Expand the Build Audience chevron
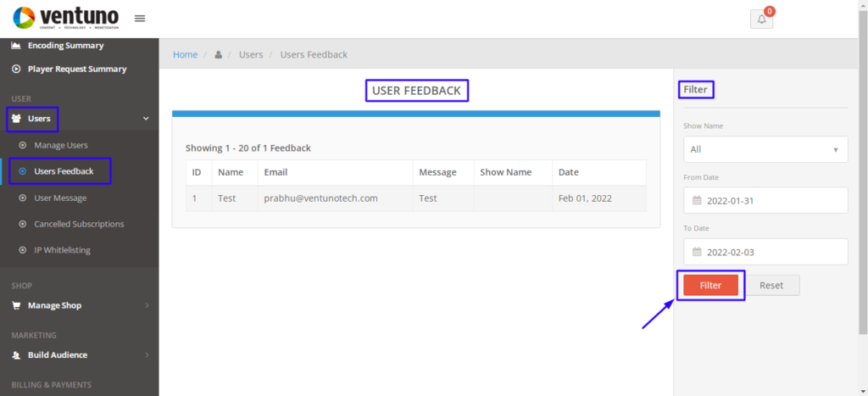868x396 pixels. (x=147, y=355)
